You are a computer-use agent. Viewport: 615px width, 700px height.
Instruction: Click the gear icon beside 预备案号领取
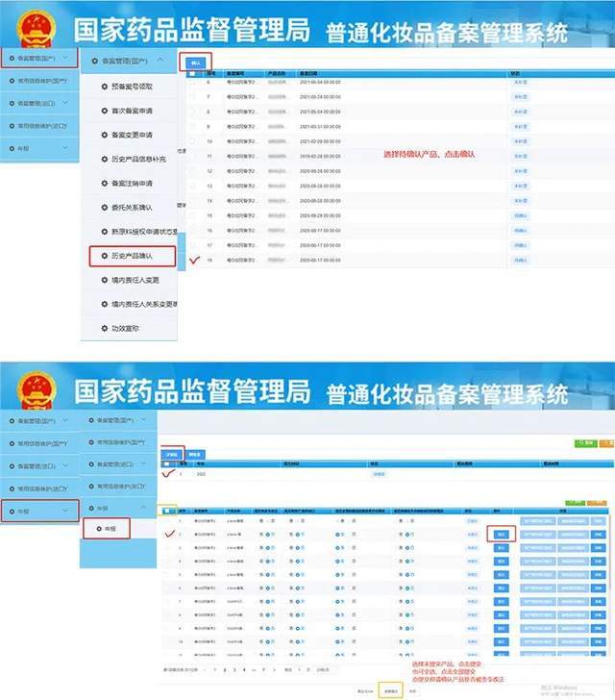[105, 87]
